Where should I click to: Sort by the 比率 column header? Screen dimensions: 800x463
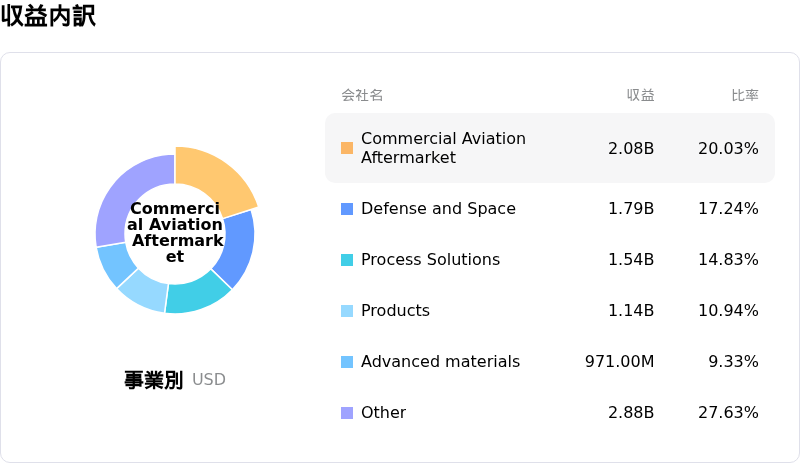(744, 95)
